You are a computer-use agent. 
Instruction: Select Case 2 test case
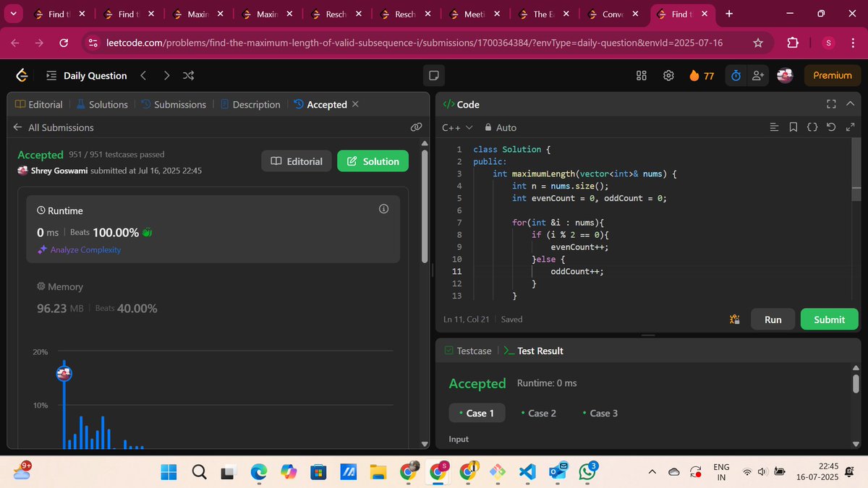pos(538,413)
